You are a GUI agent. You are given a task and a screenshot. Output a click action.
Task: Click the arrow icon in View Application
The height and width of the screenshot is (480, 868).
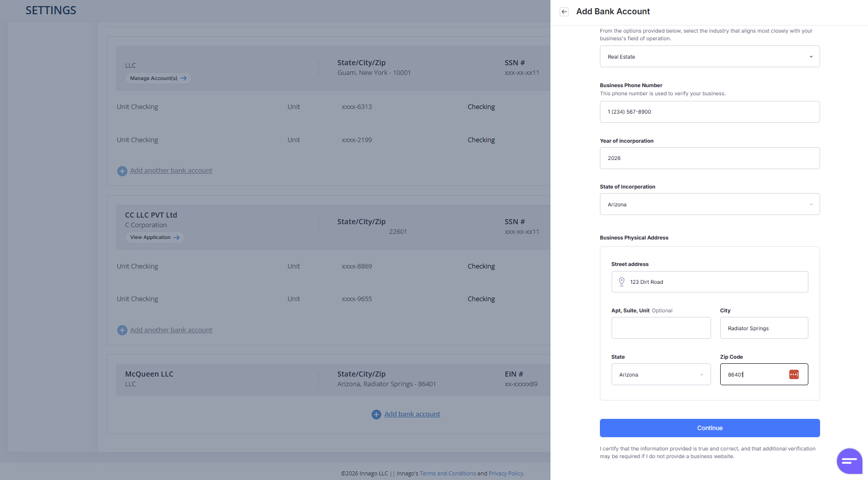pos(176,237)
